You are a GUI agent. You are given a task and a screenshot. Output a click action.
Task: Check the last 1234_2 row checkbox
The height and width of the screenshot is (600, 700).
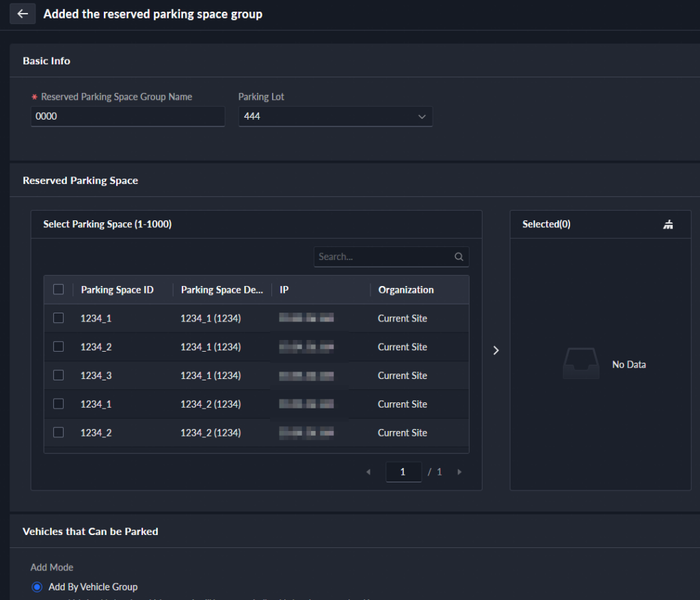pos(59,432)
